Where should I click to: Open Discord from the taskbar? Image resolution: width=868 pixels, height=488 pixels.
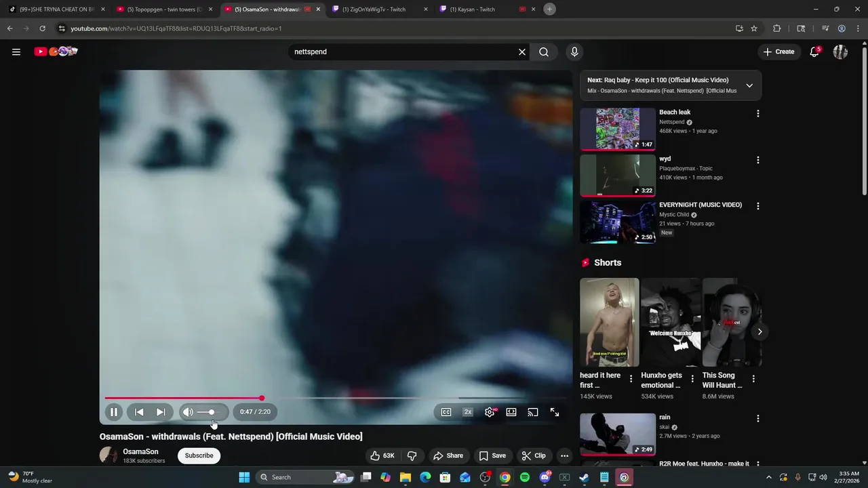(545, 477)
